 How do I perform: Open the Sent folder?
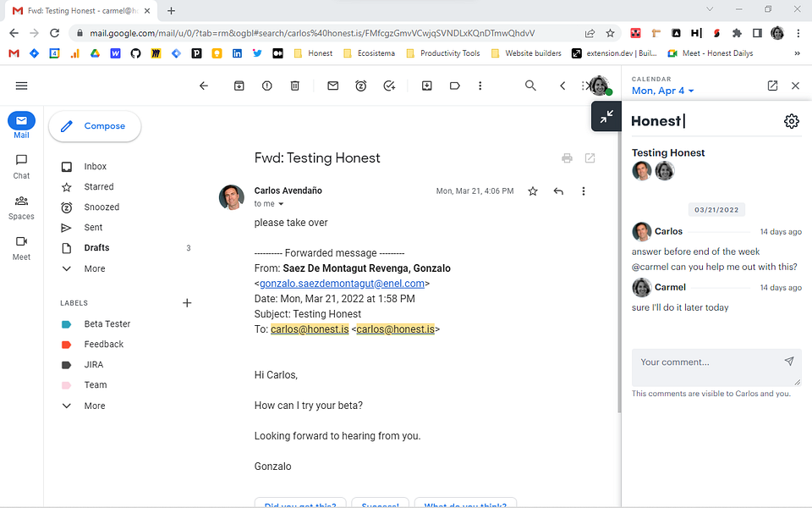93,228
